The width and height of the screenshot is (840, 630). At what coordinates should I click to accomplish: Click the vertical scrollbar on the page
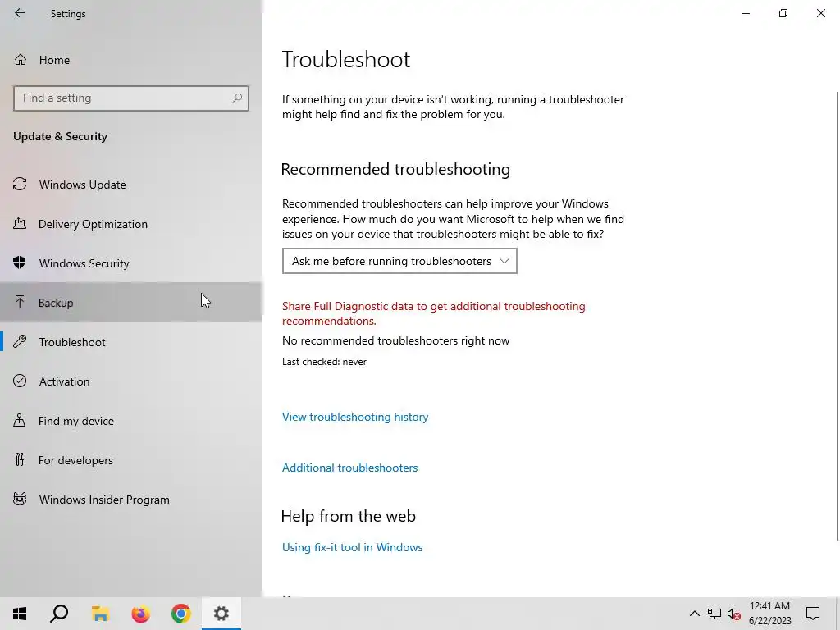click(x=838, y=316)
